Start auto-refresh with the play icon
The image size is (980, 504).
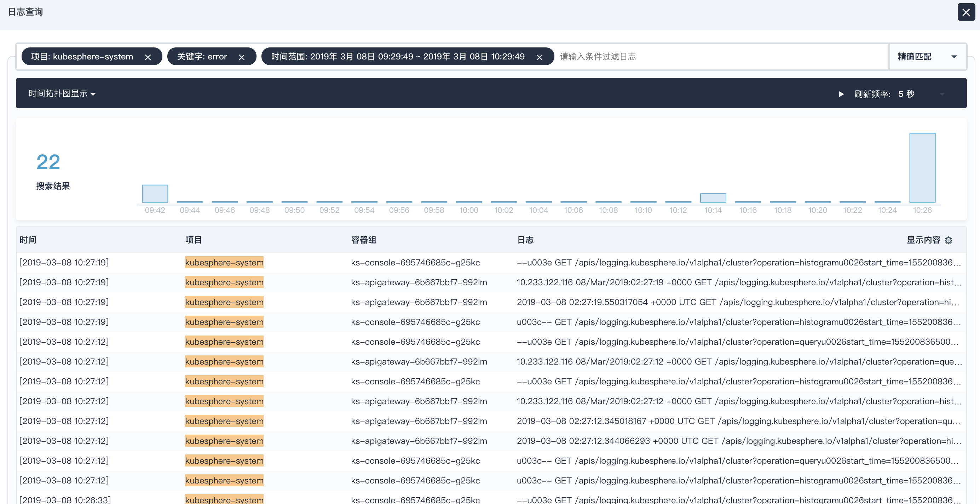click(x=841, y=94)
